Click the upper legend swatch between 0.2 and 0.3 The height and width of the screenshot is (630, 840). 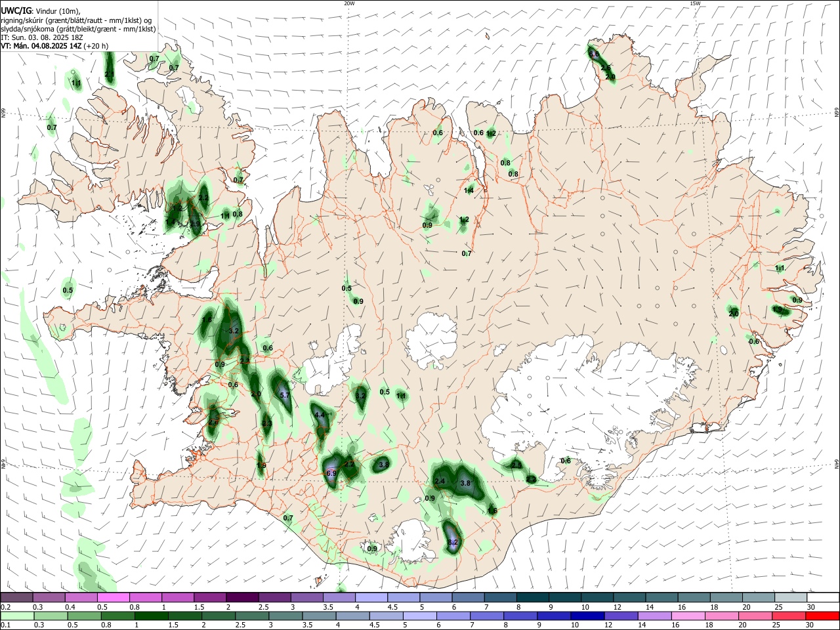click(x=16, y=597)
